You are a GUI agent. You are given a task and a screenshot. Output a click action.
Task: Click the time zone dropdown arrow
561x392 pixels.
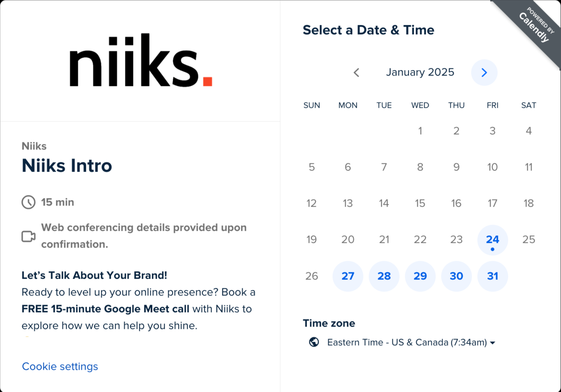coord(492,343)
